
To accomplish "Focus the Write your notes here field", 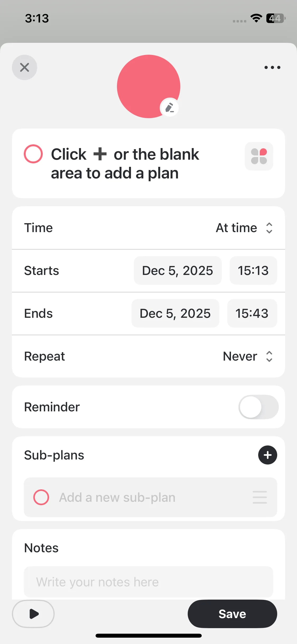I will click(x=148, y=582).
